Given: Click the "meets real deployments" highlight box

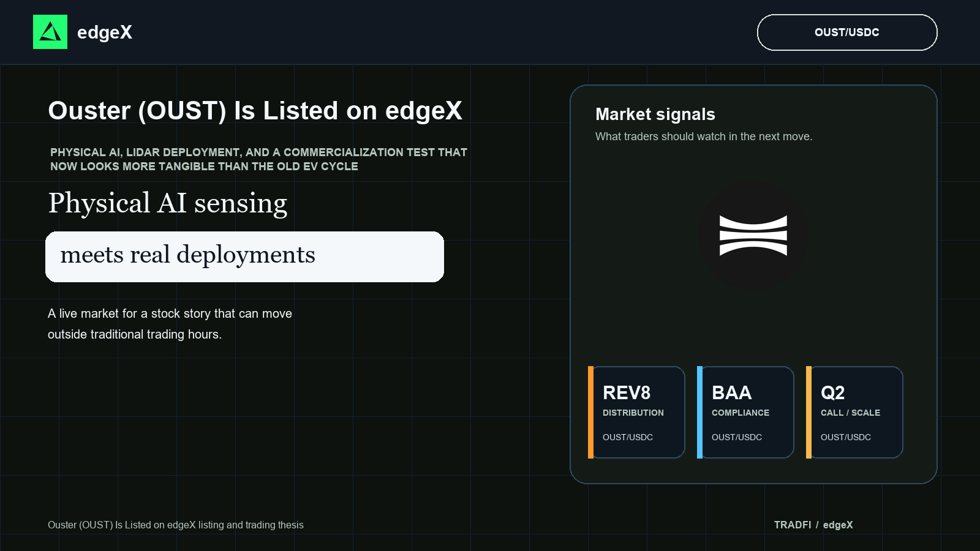Looking at the screenshot, I should pyautogui.click(x=244, y=257).
